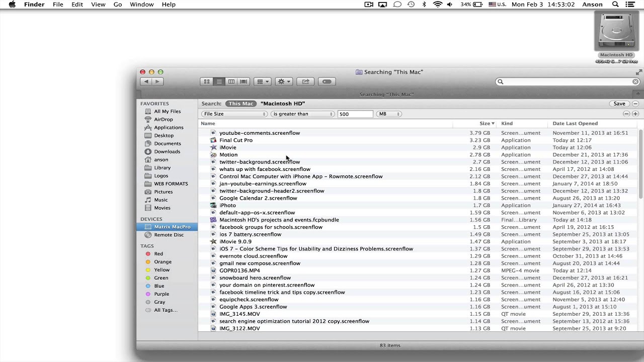Switch Finder to list view
644x362 pixels.
tap(219, 81)
